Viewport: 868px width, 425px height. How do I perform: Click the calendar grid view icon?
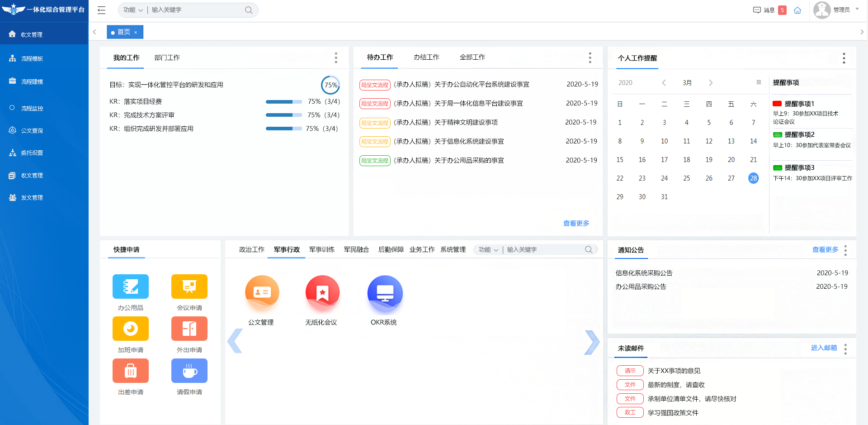click(x=759, y=82)
